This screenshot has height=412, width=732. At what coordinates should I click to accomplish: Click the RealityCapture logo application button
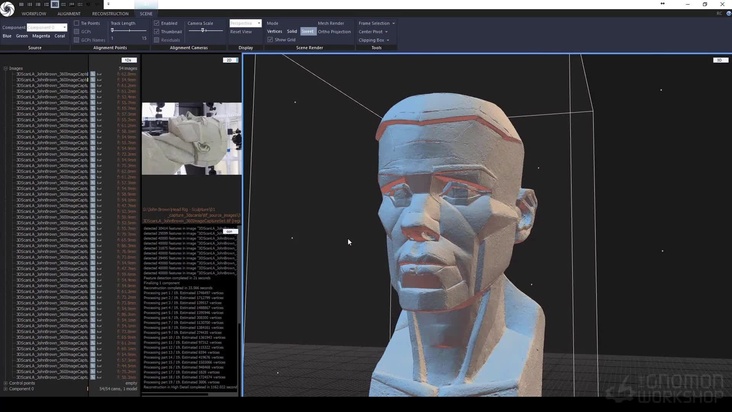click(7, 9)
